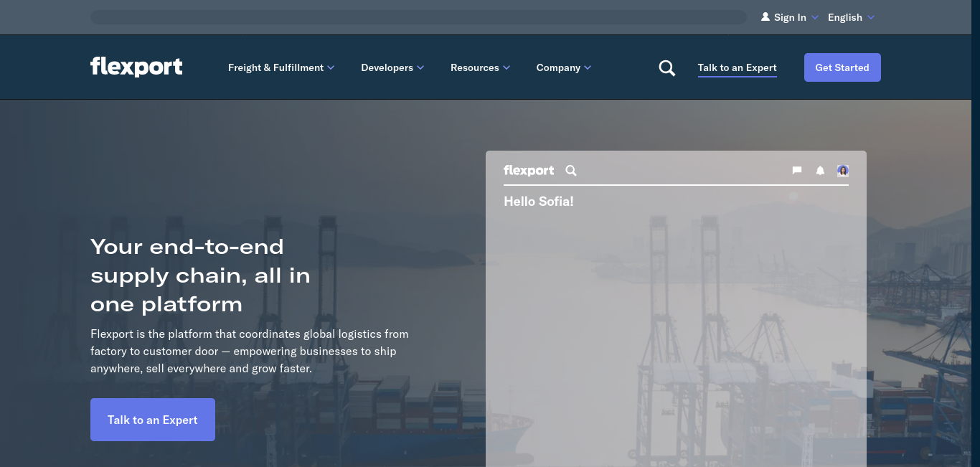
Task: Open the notifications bell in the preview
Action: 820,171
